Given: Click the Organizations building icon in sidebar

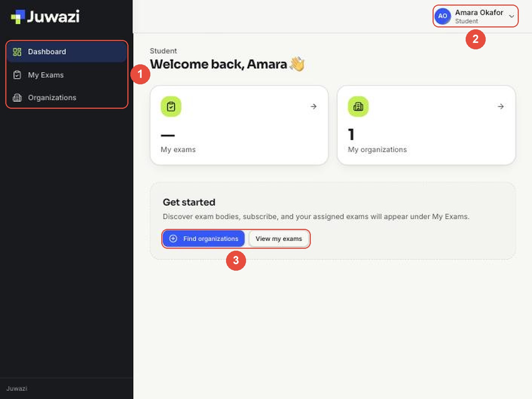Looking at the screenshot, I should 17,98.
